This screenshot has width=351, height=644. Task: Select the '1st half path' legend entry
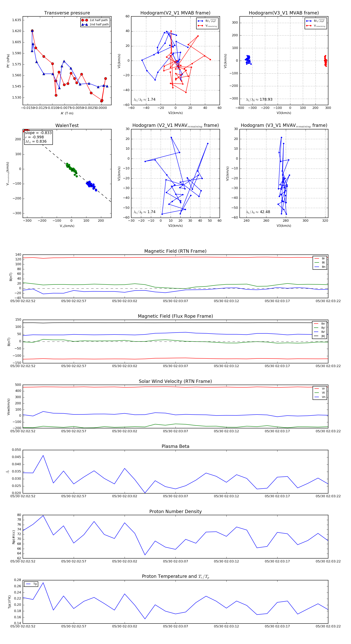[x=95, y=20]
